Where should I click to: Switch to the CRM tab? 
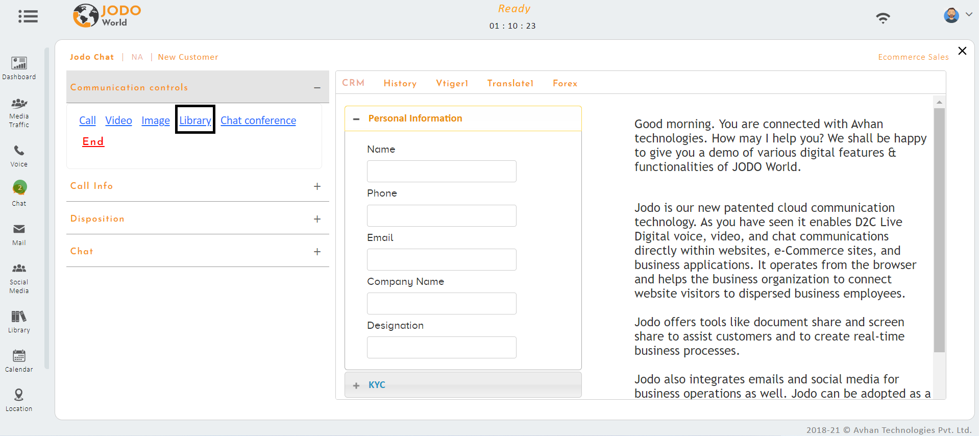coord(353,83)
